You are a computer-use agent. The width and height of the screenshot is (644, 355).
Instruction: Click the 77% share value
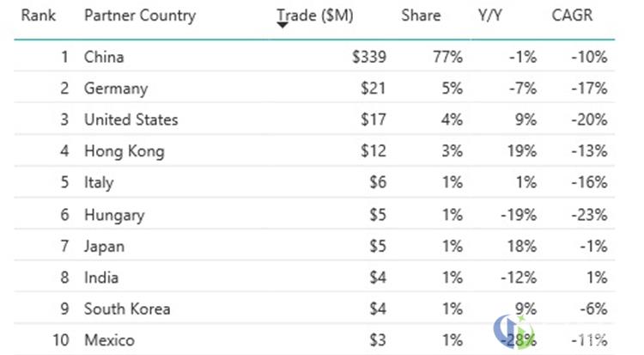click(447, 57)
